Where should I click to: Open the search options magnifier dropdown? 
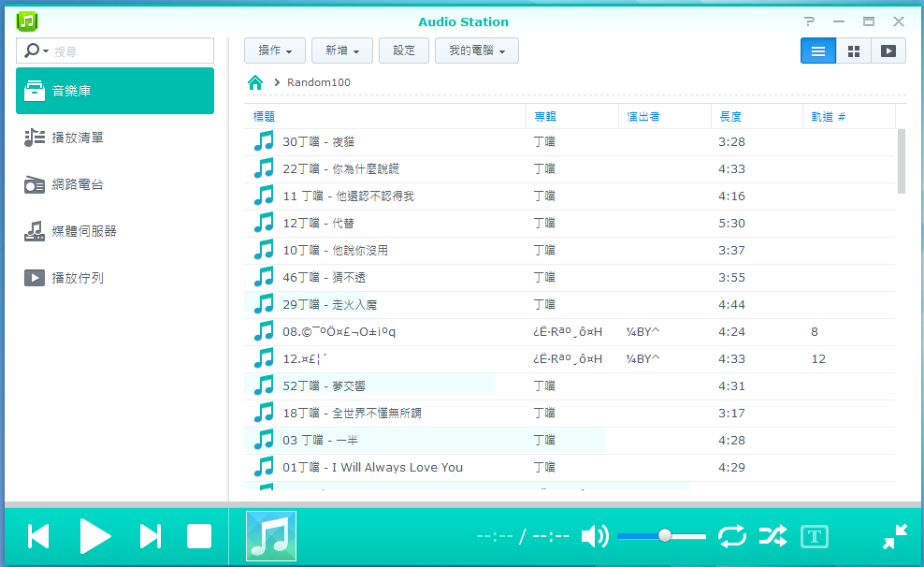point(36,51)
